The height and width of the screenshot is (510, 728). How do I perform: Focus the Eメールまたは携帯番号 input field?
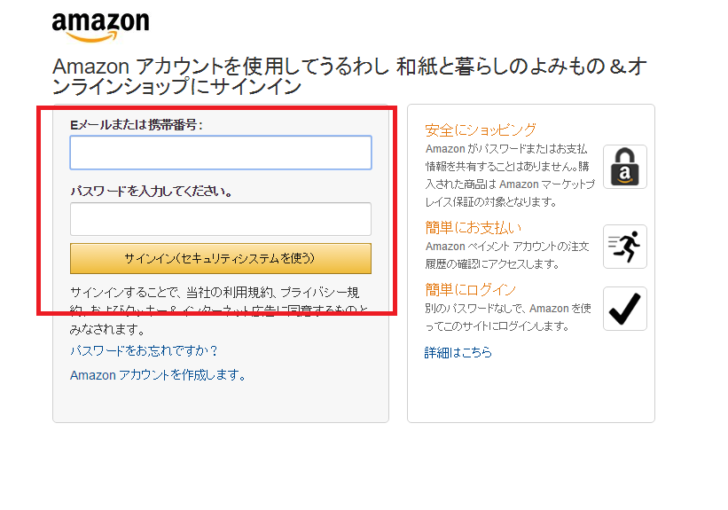(x=220, y=153)
